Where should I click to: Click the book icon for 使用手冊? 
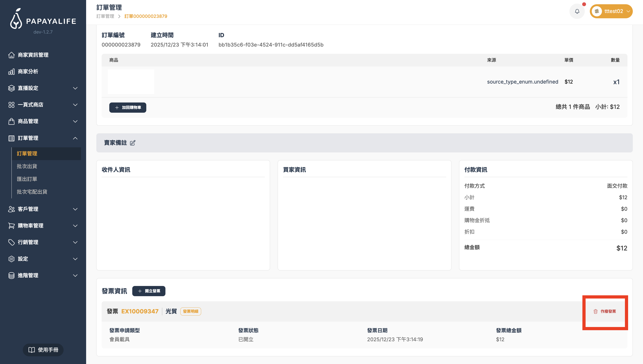pyautogui.click(x=31, y=350)
